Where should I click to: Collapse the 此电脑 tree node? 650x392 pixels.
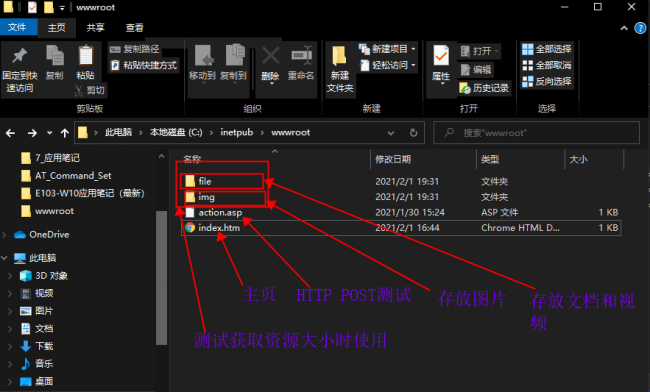click(5, 258)
